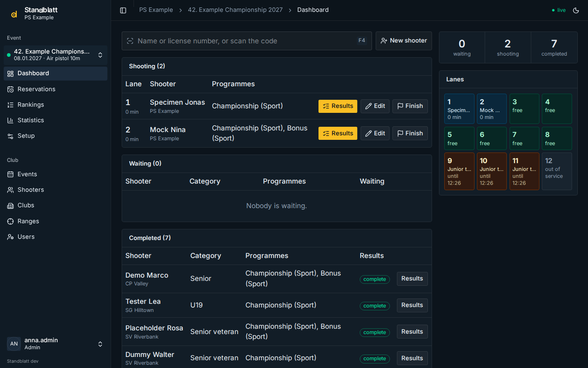Select free lane 4 tile
This screenshot has height=368, width=588.
click(x=557, y=109)
